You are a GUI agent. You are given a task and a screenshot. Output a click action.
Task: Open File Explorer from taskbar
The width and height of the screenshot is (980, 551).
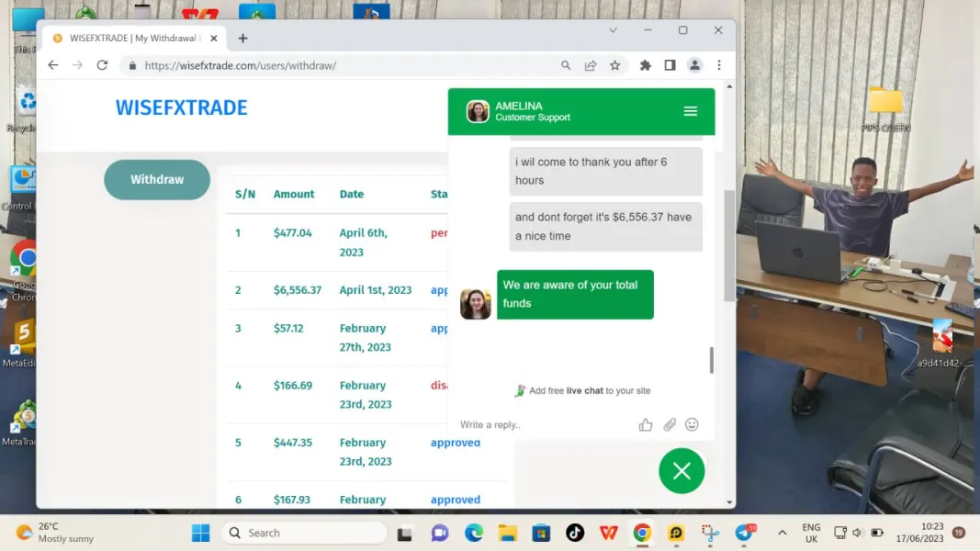(508, 533)
